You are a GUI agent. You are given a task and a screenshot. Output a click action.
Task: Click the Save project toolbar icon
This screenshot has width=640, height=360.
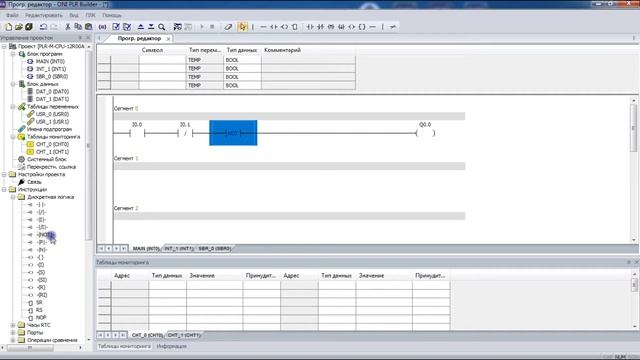29,27
